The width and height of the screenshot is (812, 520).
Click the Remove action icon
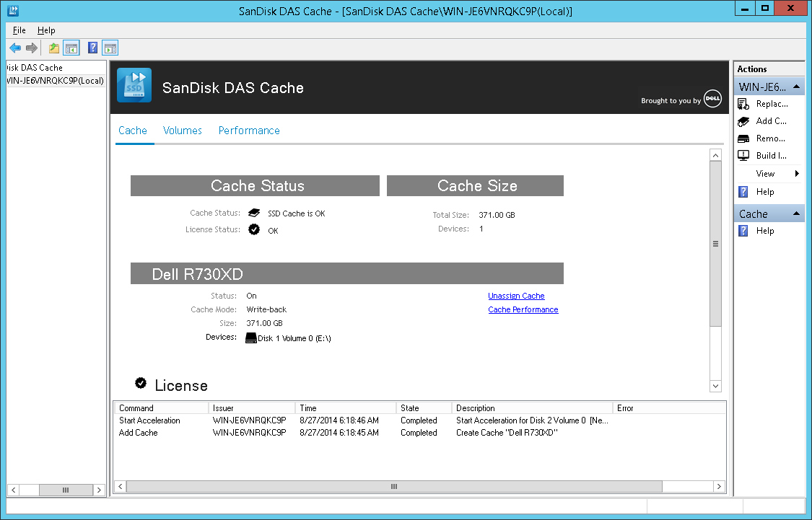pyautogui.click(x=743, y=138)
